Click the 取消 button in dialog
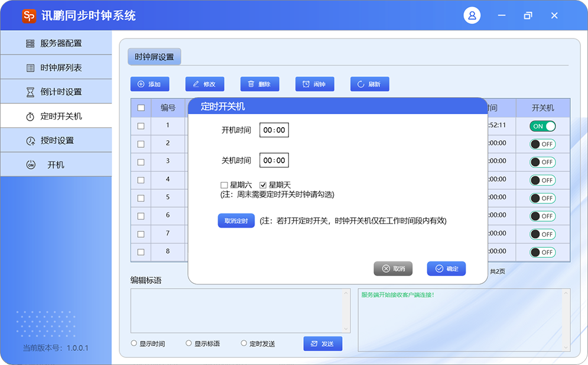The height and width of the screenshot is (365, 588). 393,269
